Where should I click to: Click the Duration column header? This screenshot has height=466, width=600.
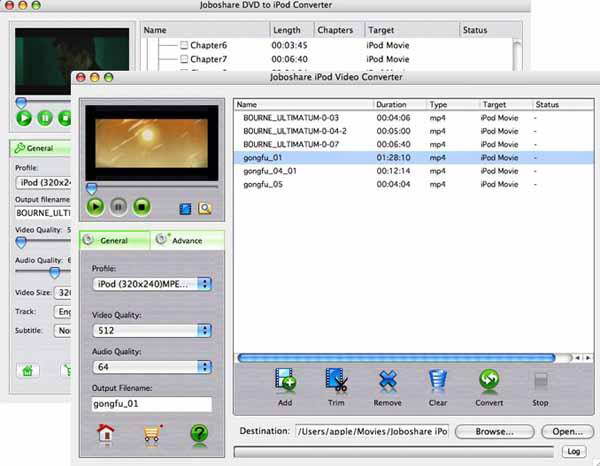399,104
